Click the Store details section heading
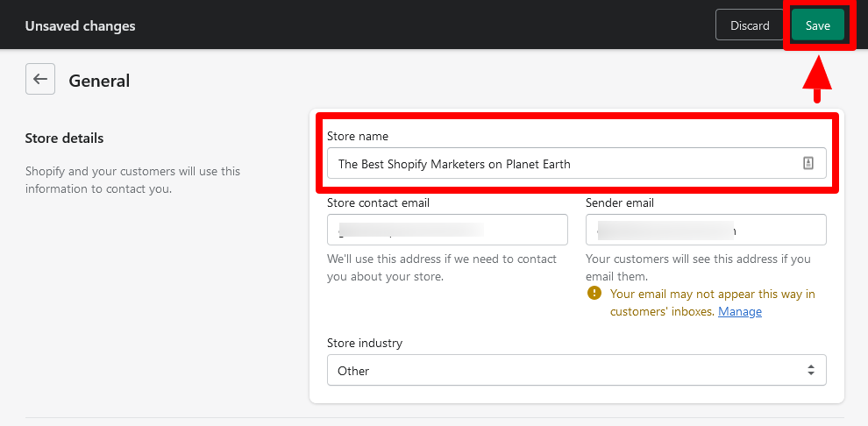This screenshot has width=868, height=426. point(64,138)
